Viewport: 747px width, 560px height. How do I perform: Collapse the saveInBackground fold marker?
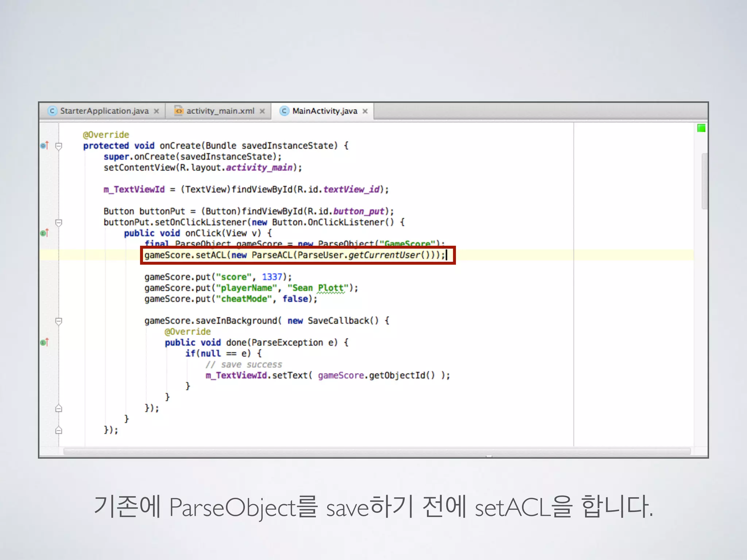pyautogui.click(x=59, y=321)
